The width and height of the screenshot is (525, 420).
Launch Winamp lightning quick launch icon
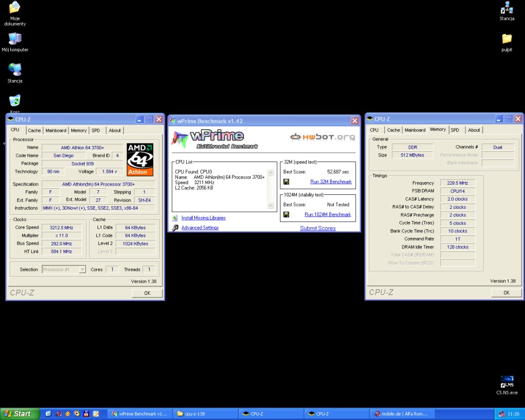(x=67, y=414)
